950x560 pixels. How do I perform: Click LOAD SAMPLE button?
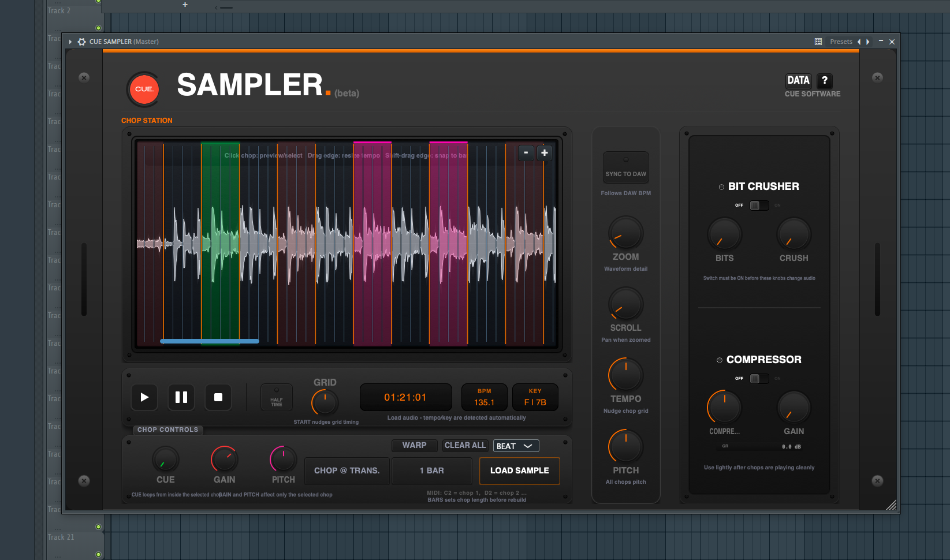[520, 471]
